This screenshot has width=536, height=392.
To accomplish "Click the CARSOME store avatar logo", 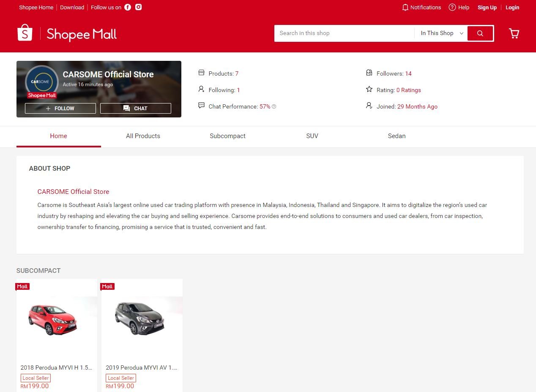I will (x=41, y=81).
